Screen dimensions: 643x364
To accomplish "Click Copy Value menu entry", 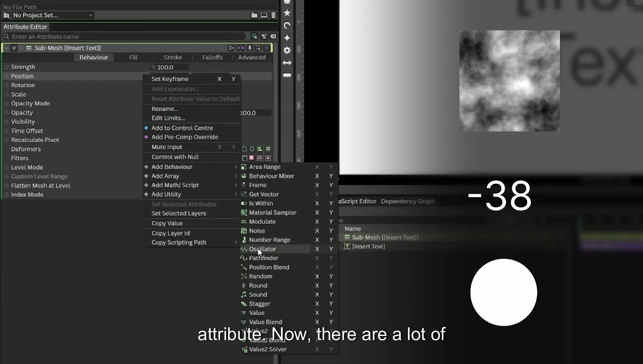I will click(x=167, y=223).
